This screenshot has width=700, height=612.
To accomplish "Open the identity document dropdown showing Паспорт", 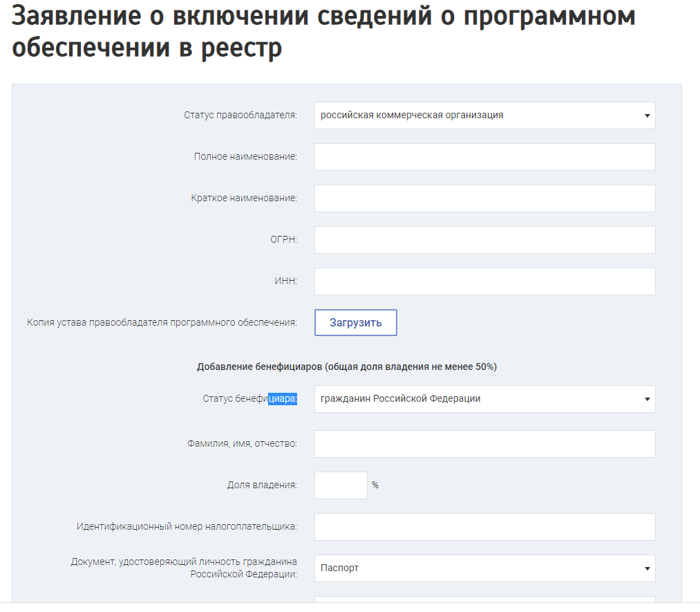I will click(x=484, y=568).
